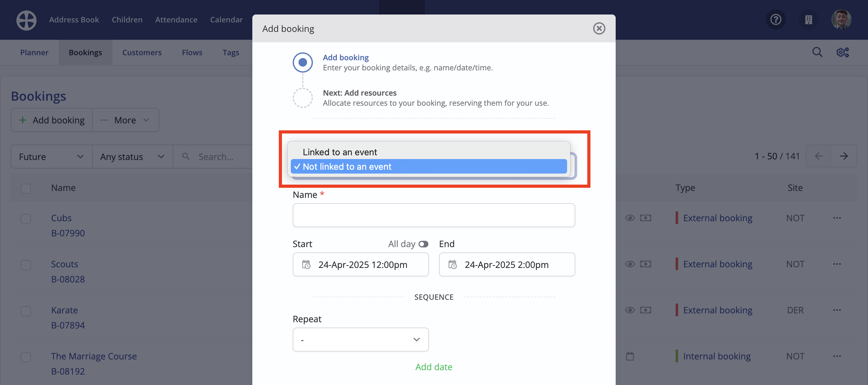Toggle the All day switch

(423, 244)
